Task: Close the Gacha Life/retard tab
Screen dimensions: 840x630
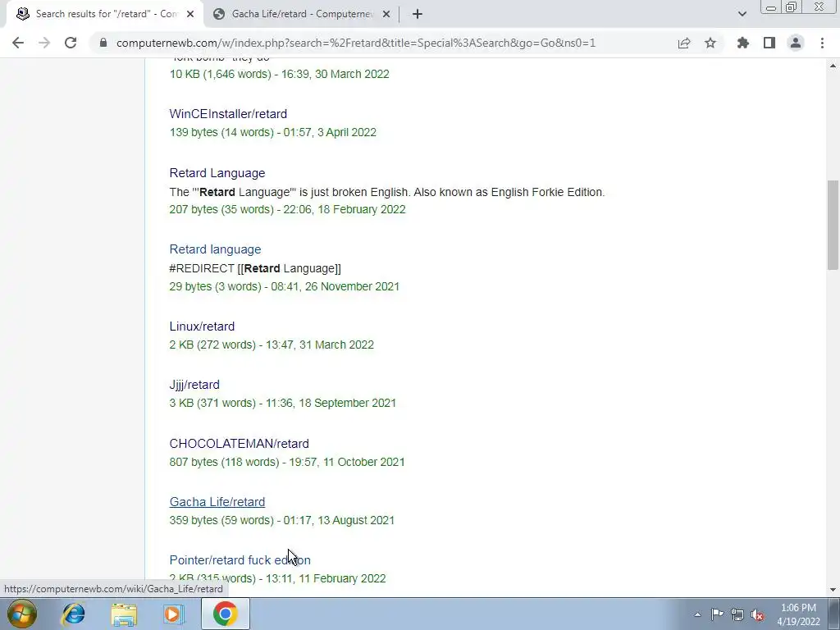Action: pyautogui.click(x=386, y=14)
